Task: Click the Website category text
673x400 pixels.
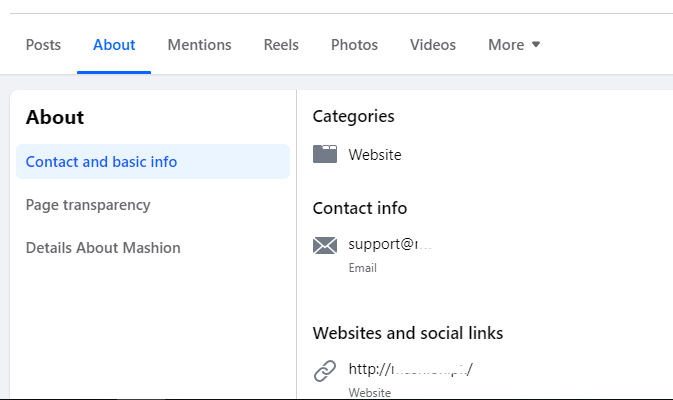Action: point(375,155)
